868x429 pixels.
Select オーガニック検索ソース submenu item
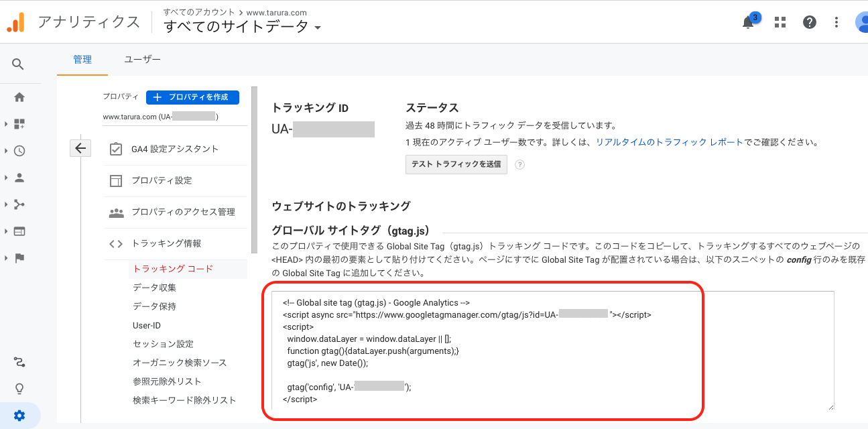pos(180,363)
